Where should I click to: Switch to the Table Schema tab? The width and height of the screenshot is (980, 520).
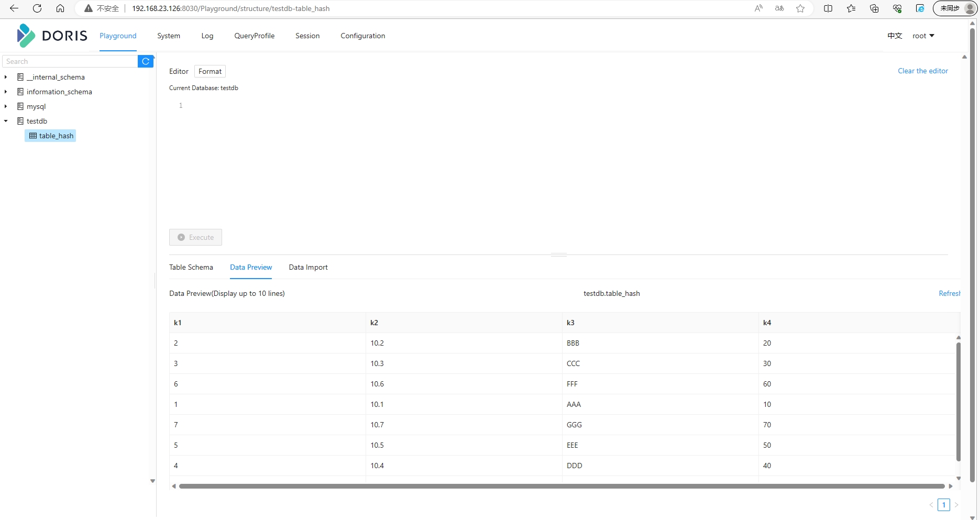click(191, 267)
